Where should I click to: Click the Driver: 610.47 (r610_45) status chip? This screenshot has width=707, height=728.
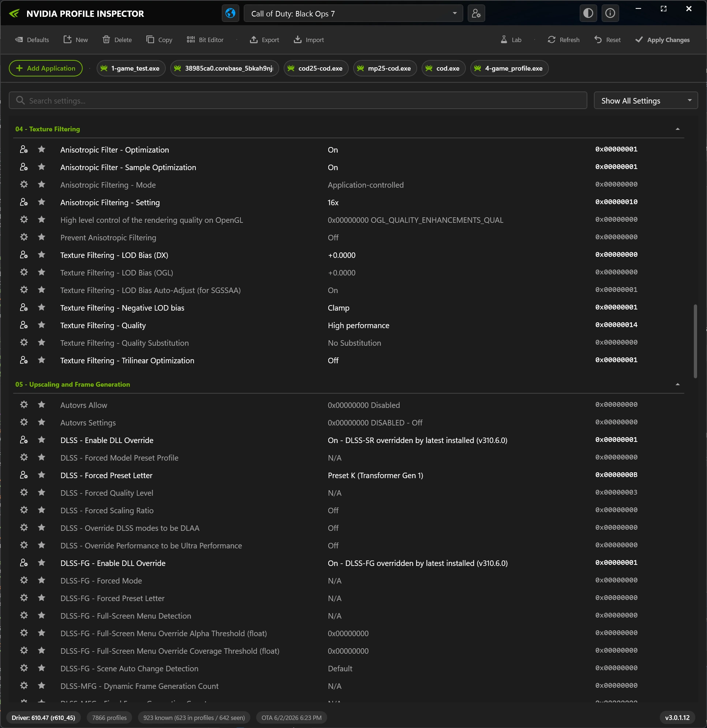(44, 718)
